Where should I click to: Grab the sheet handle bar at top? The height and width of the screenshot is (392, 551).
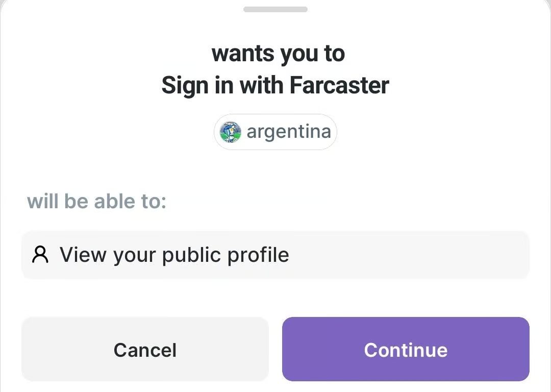click(x=275, y=10)
